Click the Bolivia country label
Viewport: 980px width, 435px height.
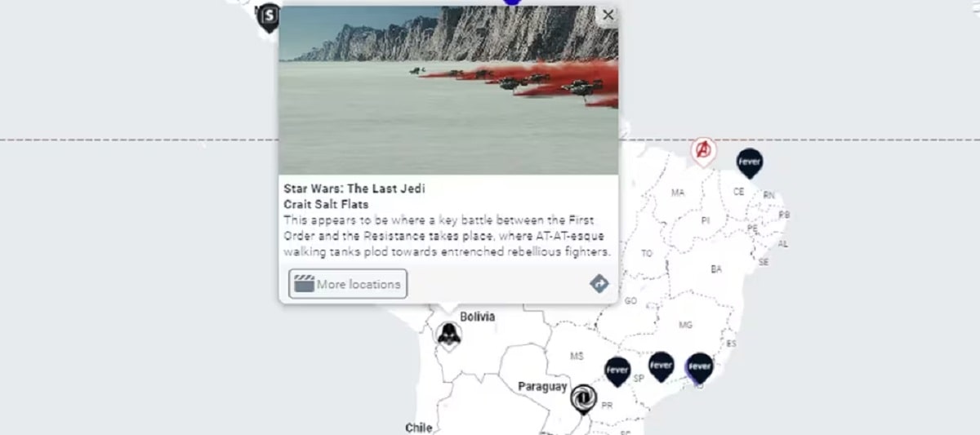pos(477,317)
